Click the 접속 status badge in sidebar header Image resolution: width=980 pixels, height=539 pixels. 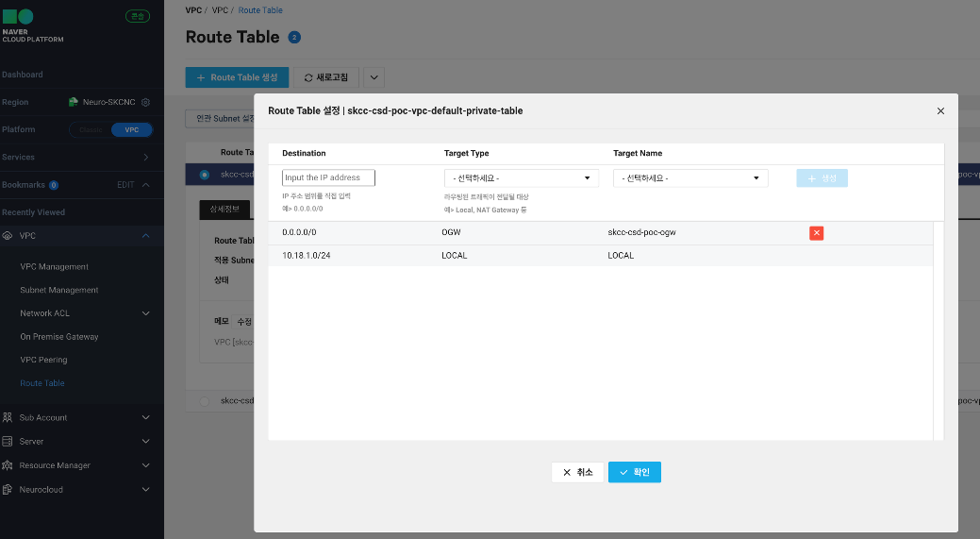click(138, 16)
